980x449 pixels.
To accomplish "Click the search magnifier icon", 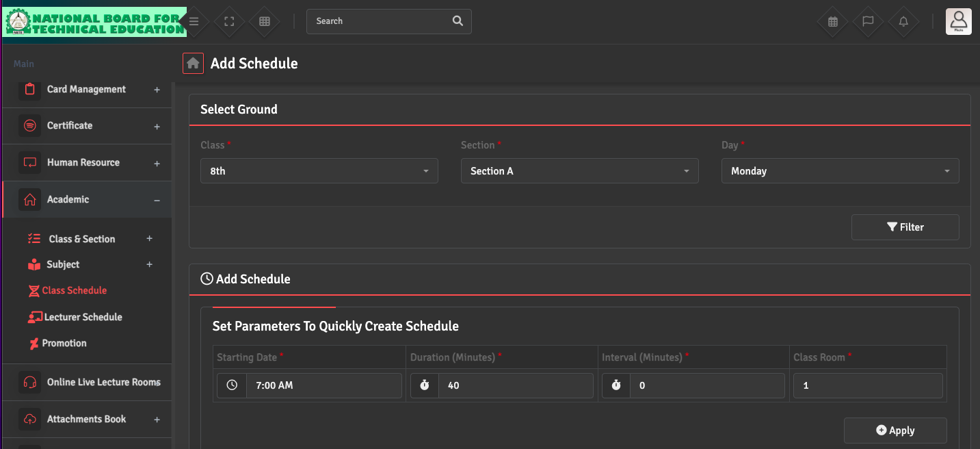I will 458,21.
